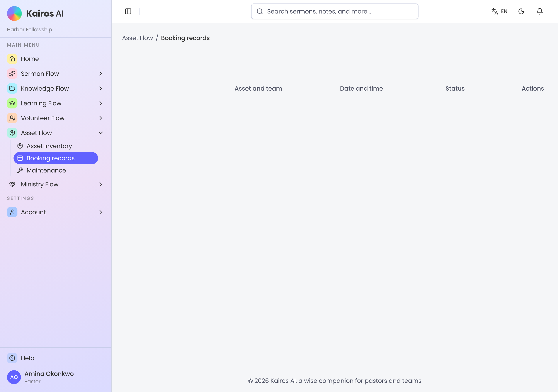Image resolution: width=558 pixels, height=392 pixels.
Task: Open the Help link
Action: 56,358
